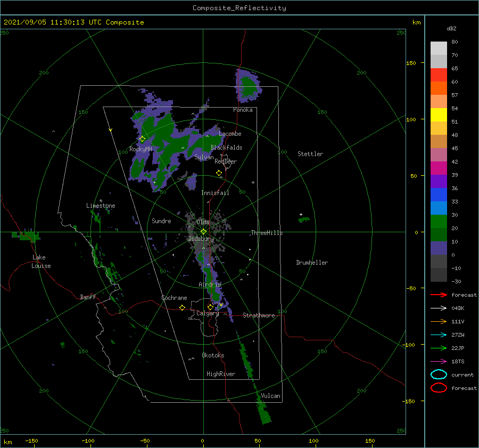Select the 65 dBZ red color swatch
Viewport: 479px width, 448px height.
click(x=439, y=75)
